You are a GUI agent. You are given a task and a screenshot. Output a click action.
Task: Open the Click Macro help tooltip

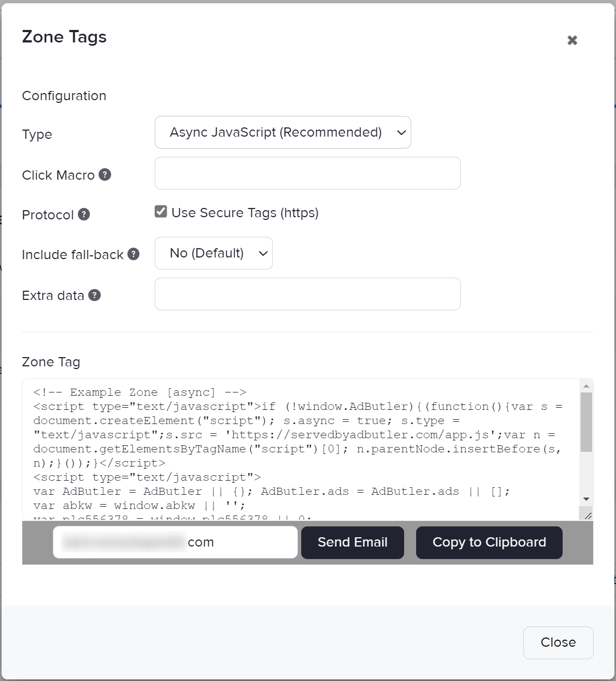(x=106, y=175)
